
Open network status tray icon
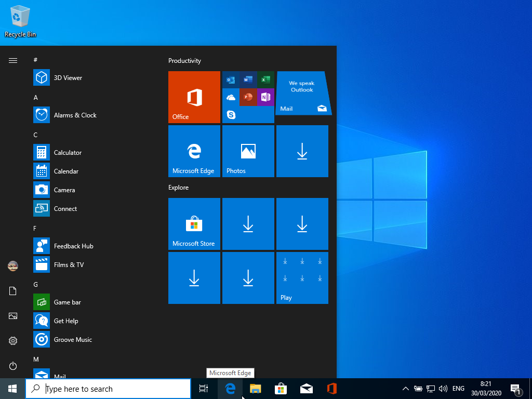pos(431,389)
